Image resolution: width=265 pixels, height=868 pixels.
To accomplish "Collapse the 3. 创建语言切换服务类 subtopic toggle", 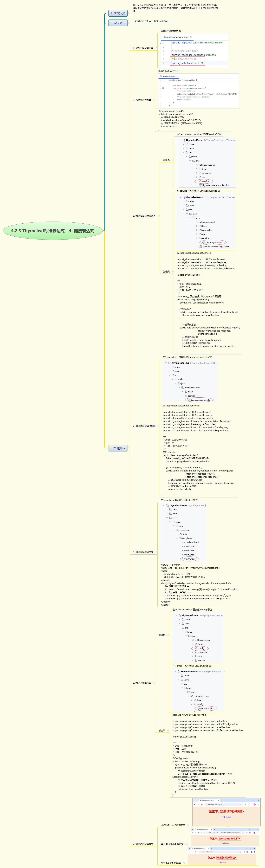I will 158,216.
